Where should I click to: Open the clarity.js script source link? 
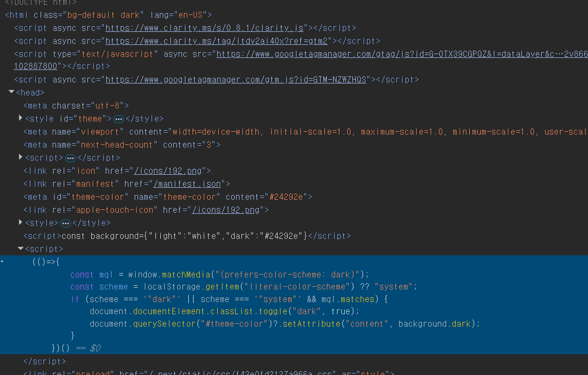(x=204, y=28)
